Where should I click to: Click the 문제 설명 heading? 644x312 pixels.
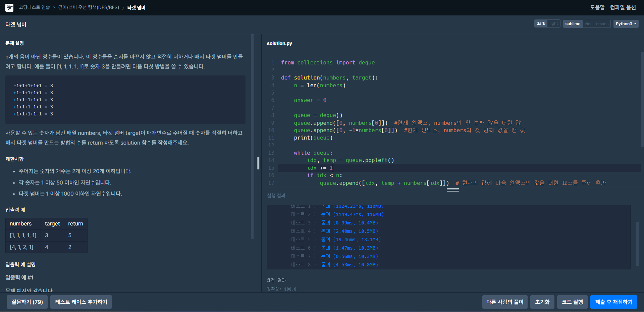[14, 43]
